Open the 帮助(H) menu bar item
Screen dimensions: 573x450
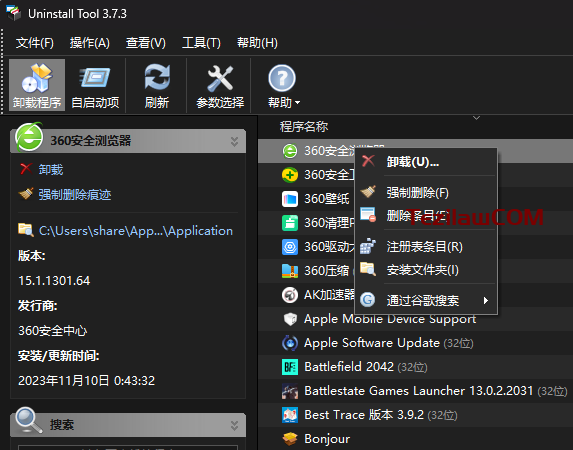click(x=257, y=43)
